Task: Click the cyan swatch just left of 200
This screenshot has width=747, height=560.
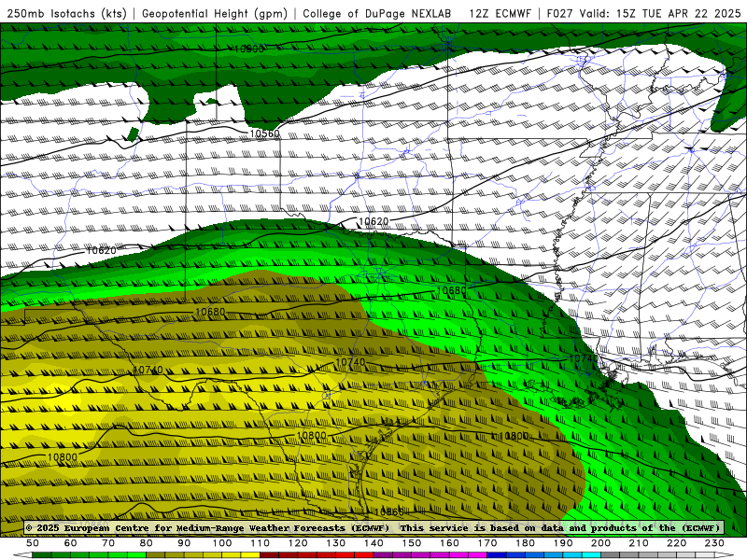Action: [592, 555]
